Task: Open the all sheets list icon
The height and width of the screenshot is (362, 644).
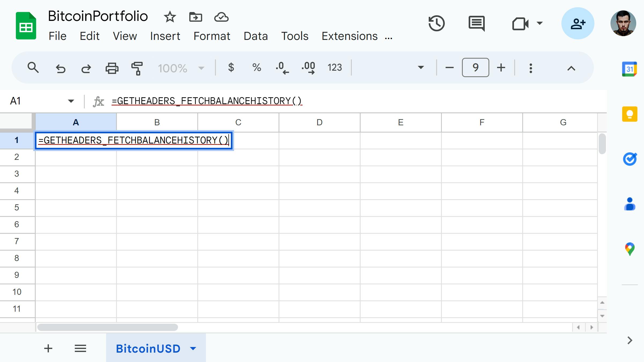Action: tap(80, 348)
